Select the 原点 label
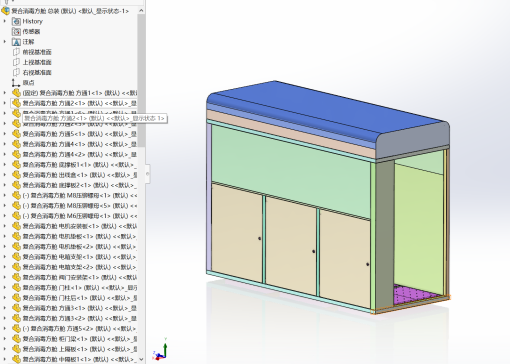This screenshot has width=510, height=364. point(28,83)
